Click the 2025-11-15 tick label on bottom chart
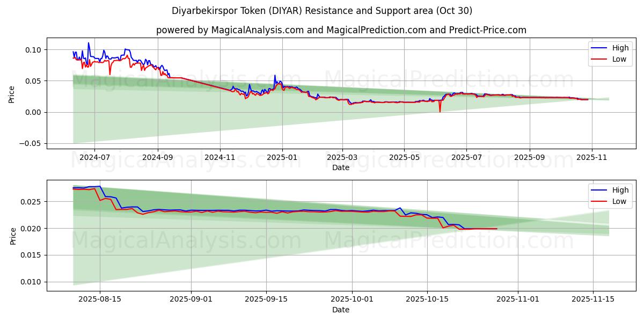The image size is (644, 322). click(x=593, y=300)
